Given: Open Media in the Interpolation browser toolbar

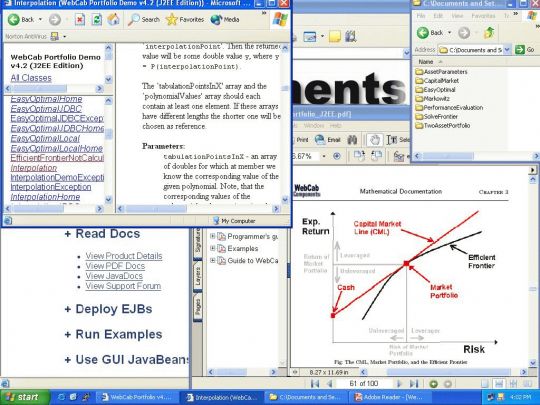Looking at the screenshot, I should 225,20.
